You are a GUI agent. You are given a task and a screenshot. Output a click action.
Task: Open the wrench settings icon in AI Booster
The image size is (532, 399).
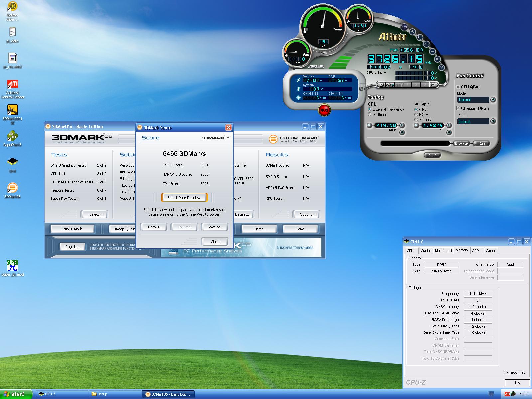412,32
